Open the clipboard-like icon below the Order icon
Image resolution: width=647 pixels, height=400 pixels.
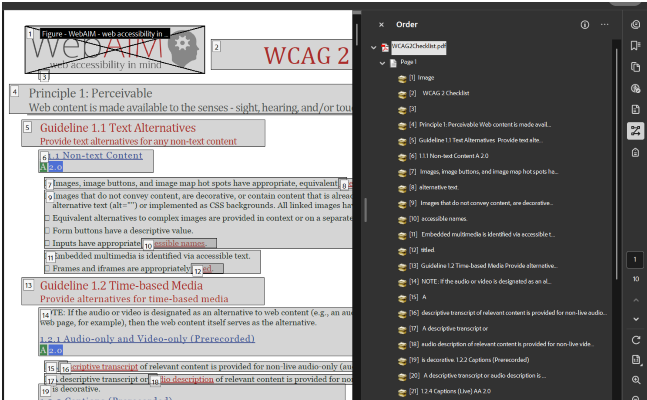click(635, 153)
